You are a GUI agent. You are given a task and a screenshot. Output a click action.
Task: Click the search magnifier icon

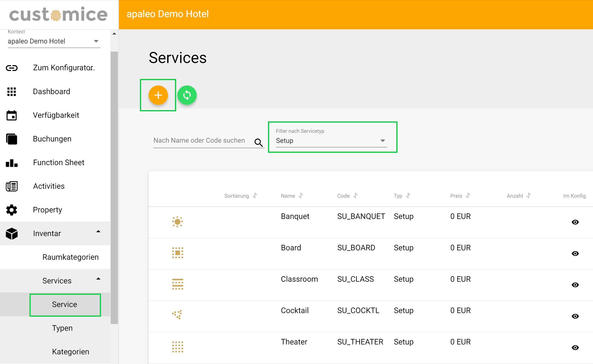tap(258, 142)
